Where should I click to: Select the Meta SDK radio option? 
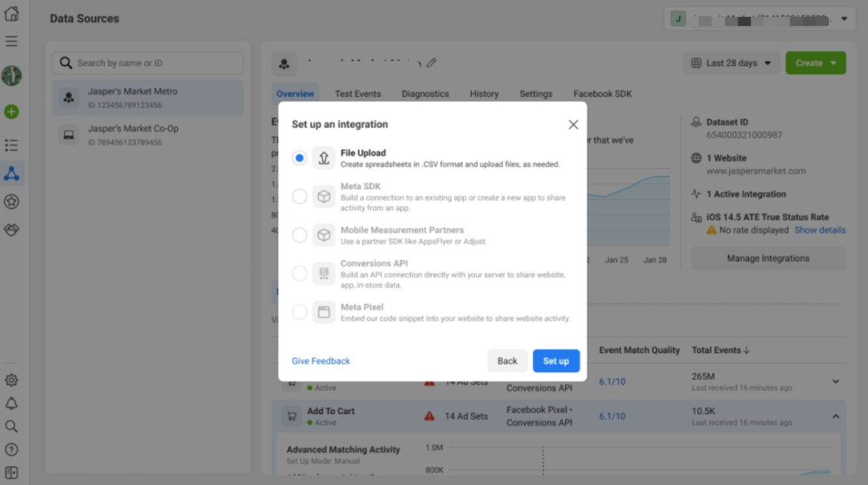(x=299, y=196)
